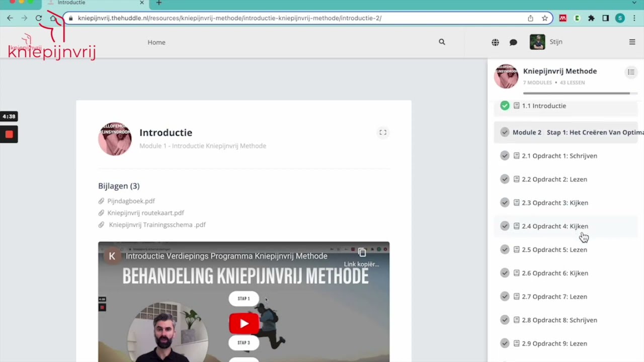
Task: Open the language globe icon
Action: pos(495,43)
